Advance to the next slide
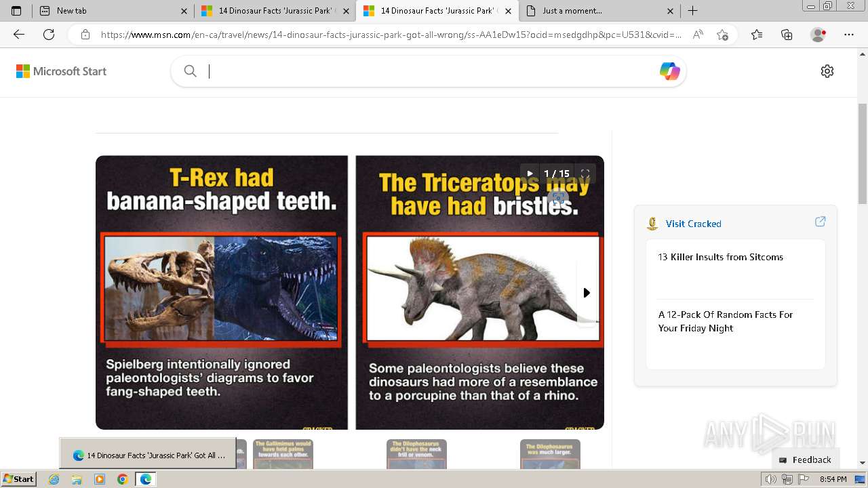 click(x=587, y=293)
